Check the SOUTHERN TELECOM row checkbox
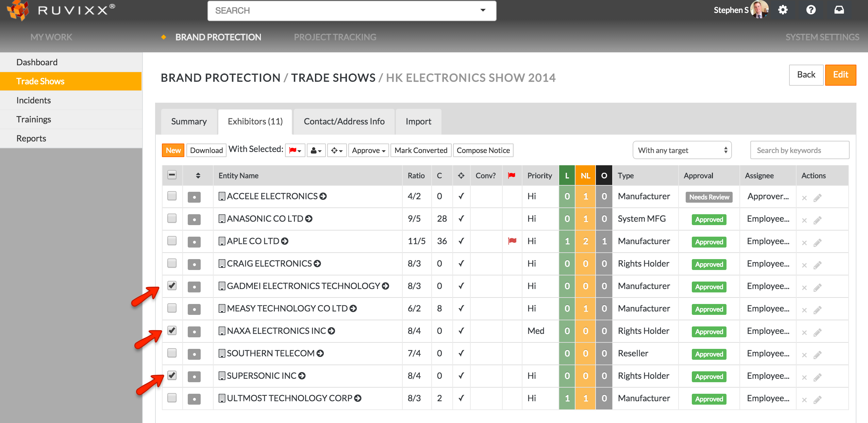Screen dimensions: 868x423 pos(172,353)
